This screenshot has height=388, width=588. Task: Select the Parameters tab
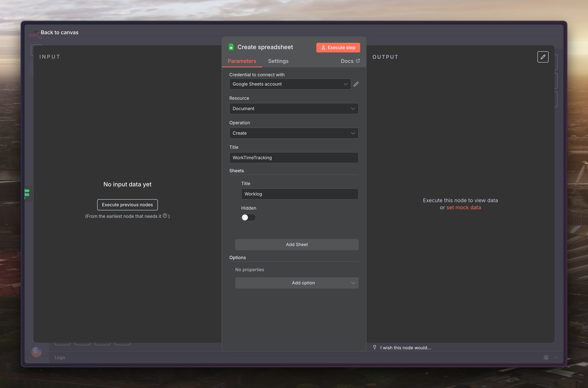(242, 61)
